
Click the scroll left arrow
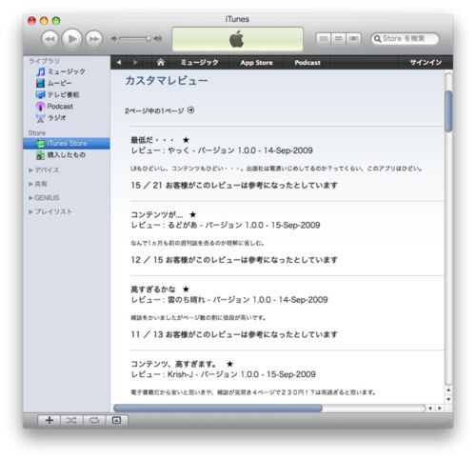coord(430,408)
